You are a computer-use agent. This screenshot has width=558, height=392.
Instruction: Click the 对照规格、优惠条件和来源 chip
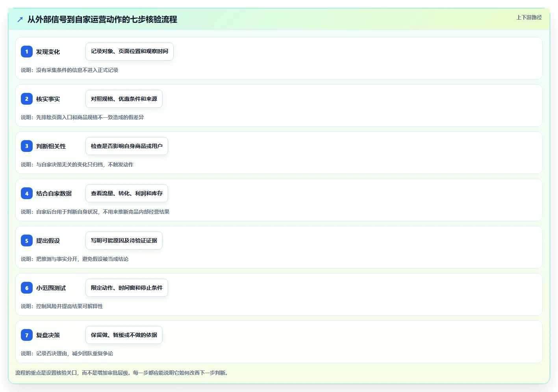tap(124, 99)
